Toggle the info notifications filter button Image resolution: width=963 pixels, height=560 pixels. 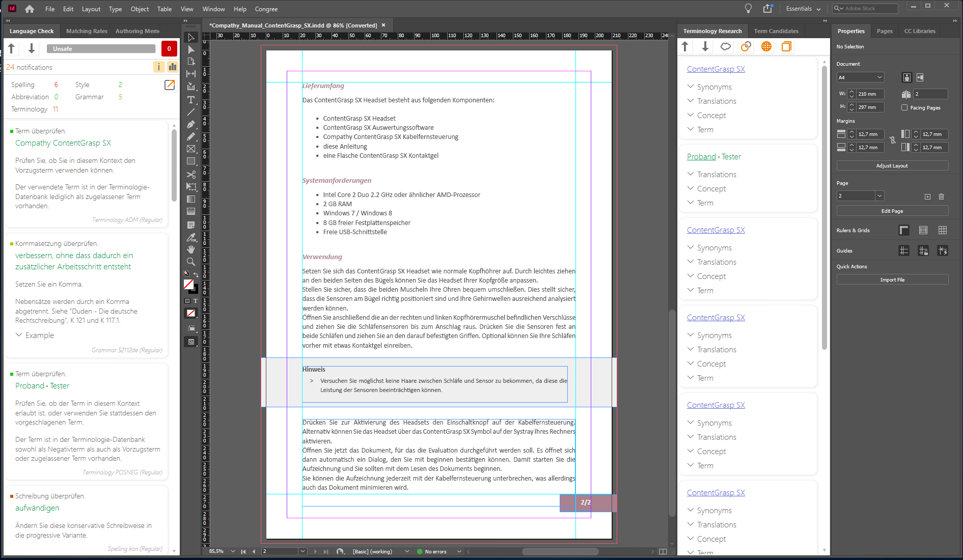[159, 67]
